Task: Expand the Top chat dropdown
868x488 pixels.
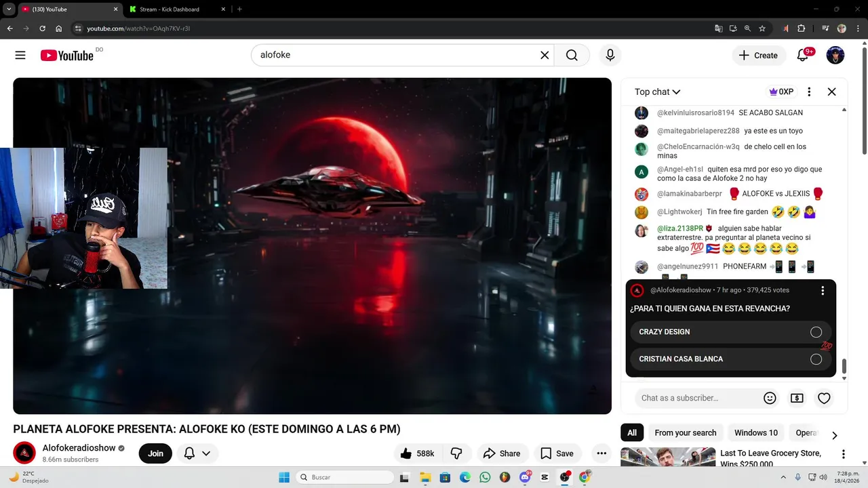Action: pos(657,91)
